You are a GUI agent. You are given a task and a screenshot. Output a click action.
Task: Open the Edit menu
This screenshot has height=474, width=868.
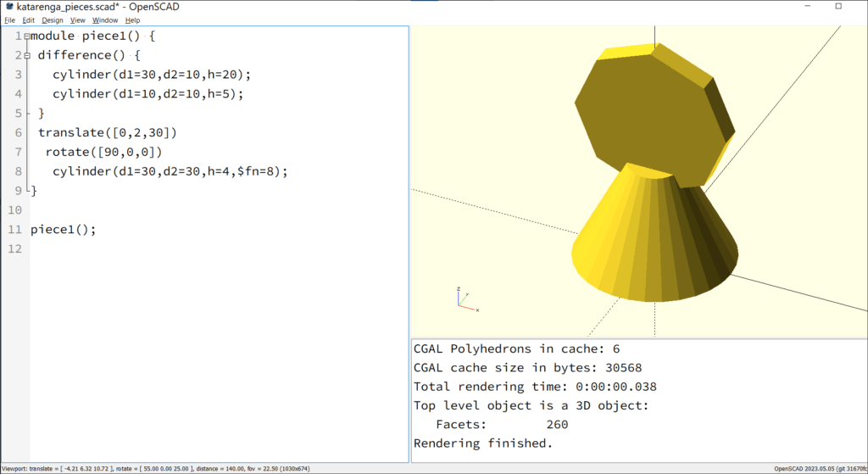pos(28,20)
